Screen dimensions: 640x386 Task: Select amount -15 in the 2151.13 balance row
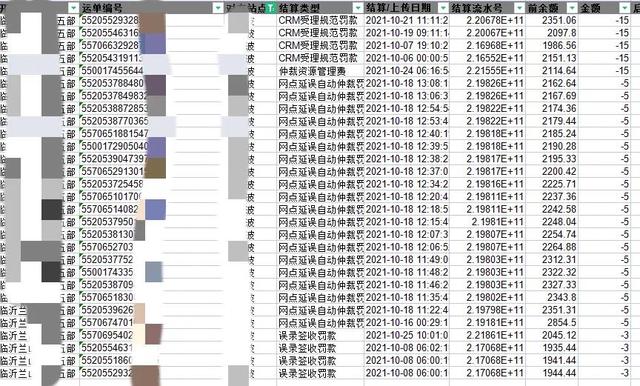[605, 58]
